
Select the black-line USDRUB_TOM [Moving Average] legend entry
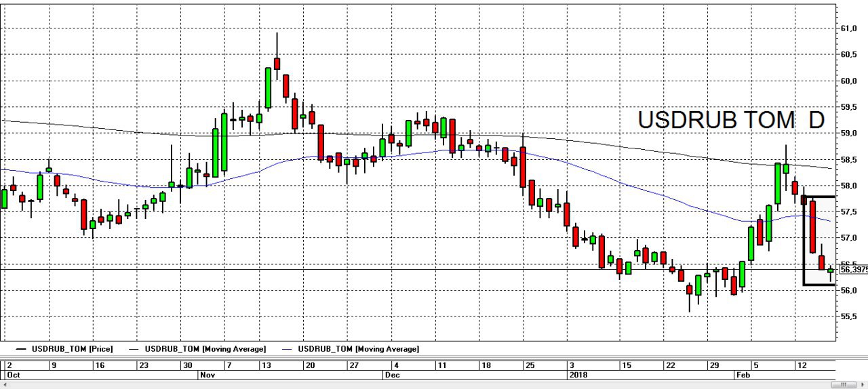(x=197, y=349)
